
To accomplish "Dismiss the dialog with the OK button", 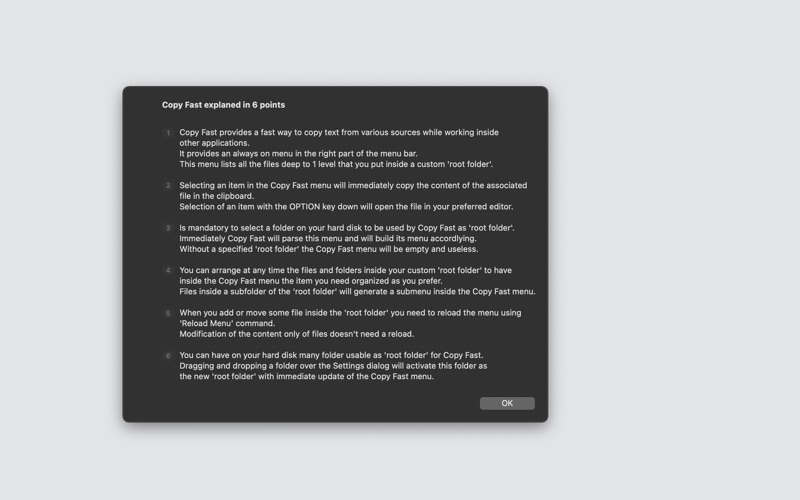I will click(507, 403).
